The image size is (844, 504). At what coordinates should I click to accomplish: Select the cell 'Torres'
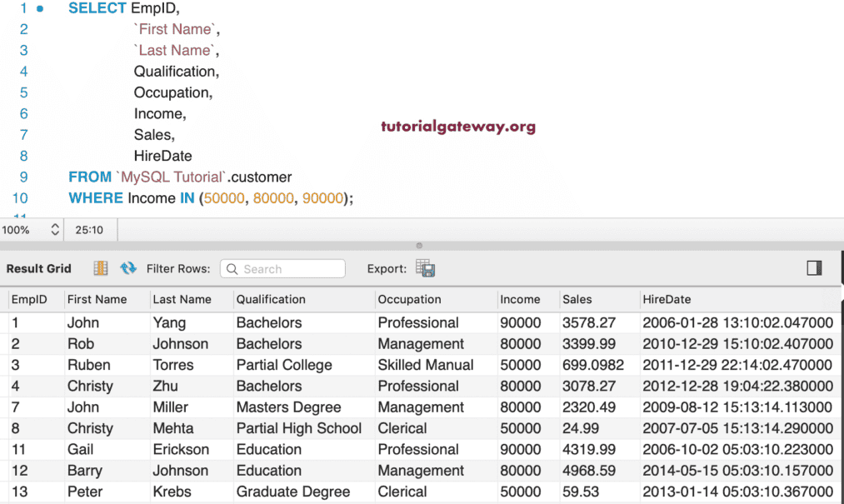172,365
